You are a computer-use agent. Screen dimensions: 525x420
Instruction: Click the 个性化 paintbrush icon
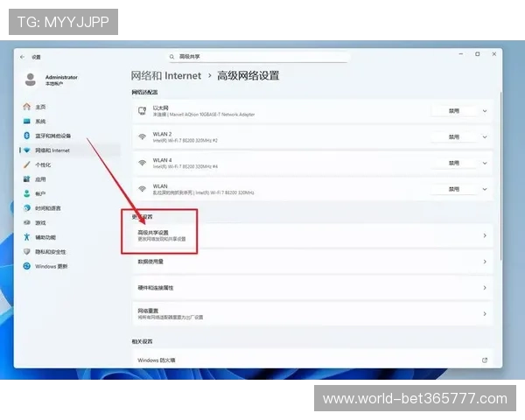point(27,164)
